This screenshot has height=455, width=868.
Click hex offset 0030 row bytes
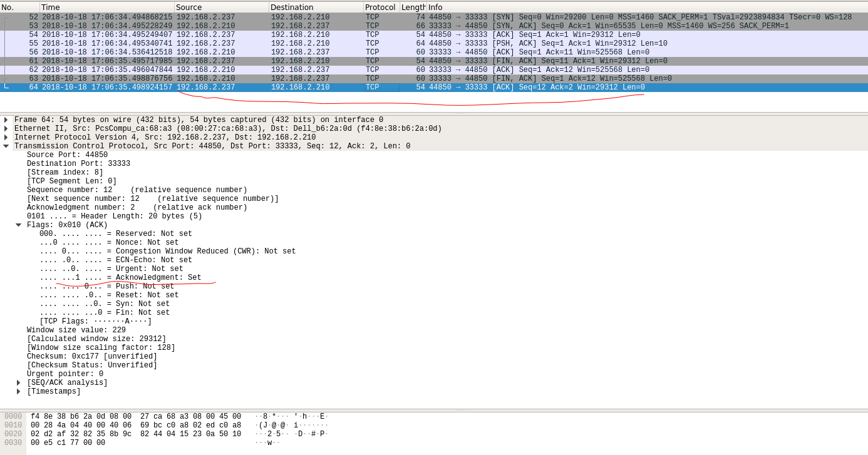click(68, 443)
